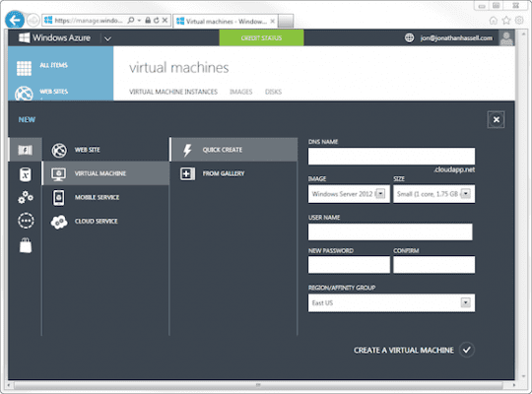Open a new browser tab
The height and width of the screenshot is (394, 532).
tap(286, 22)
